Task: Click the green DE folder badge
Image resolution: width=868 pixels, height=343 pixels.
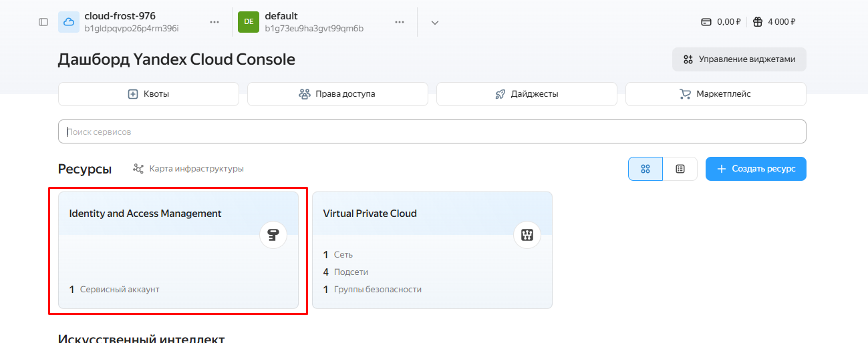Action: point(249,22)
